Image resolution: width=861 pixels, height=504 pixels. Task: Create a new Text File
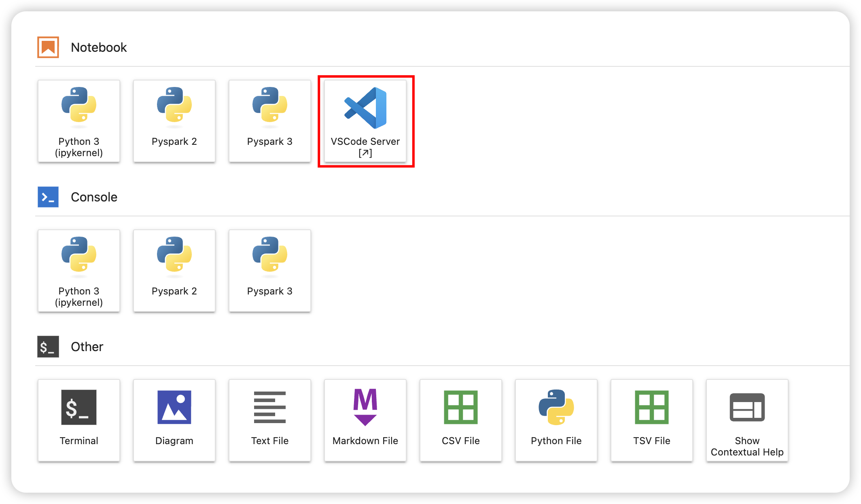point(270,420)
